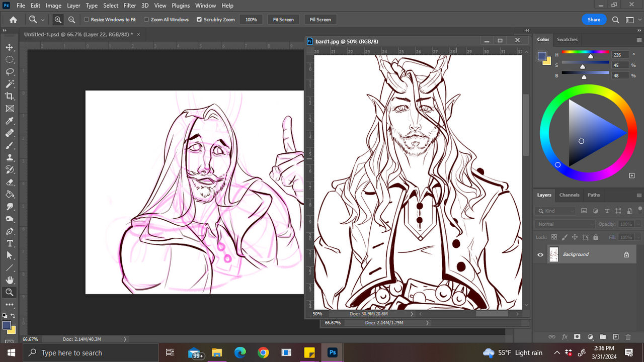
Task: Pick the Clone Stamp tool
Action: (x=10, y=158)
